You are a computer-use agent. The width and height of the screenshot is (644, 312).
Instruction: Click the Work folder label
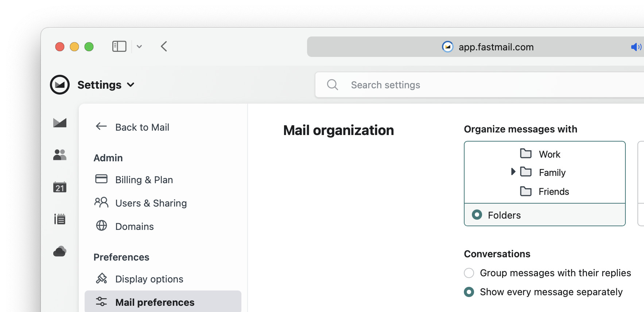(x=550, y=154)
